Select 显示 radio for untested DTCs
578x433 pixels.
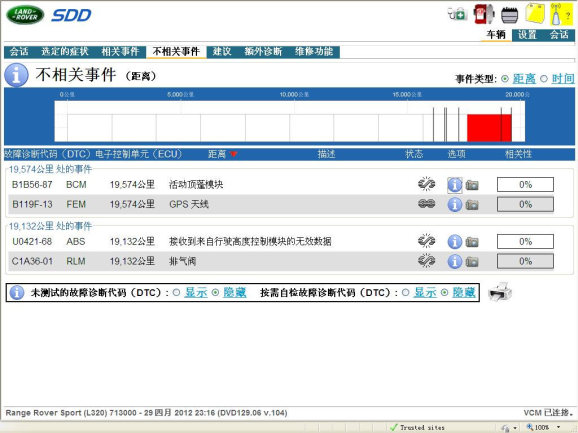[x=176, y=293]
